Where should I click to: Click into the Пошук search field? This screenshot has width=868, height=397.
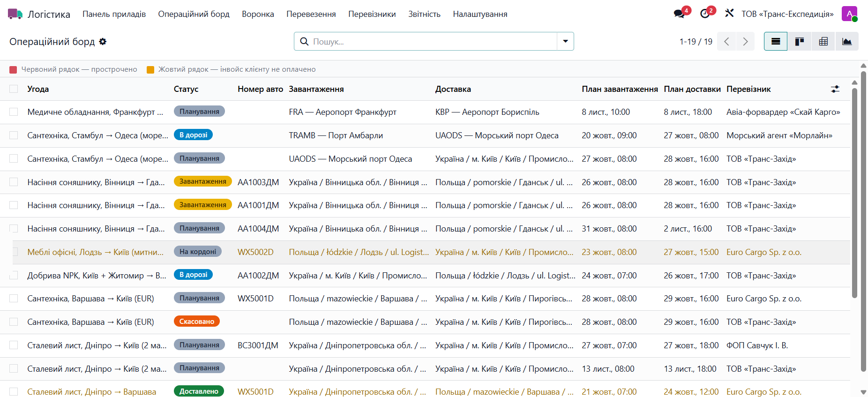[434, 42]
